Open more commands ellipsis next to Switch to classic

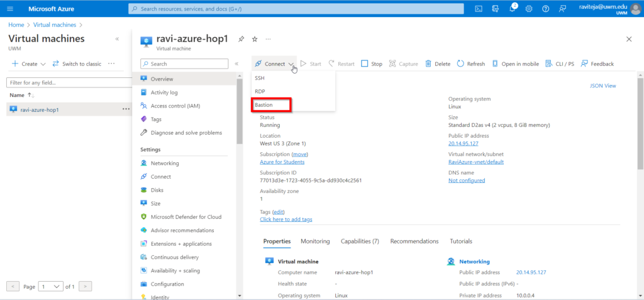click(x=111, y=64)
